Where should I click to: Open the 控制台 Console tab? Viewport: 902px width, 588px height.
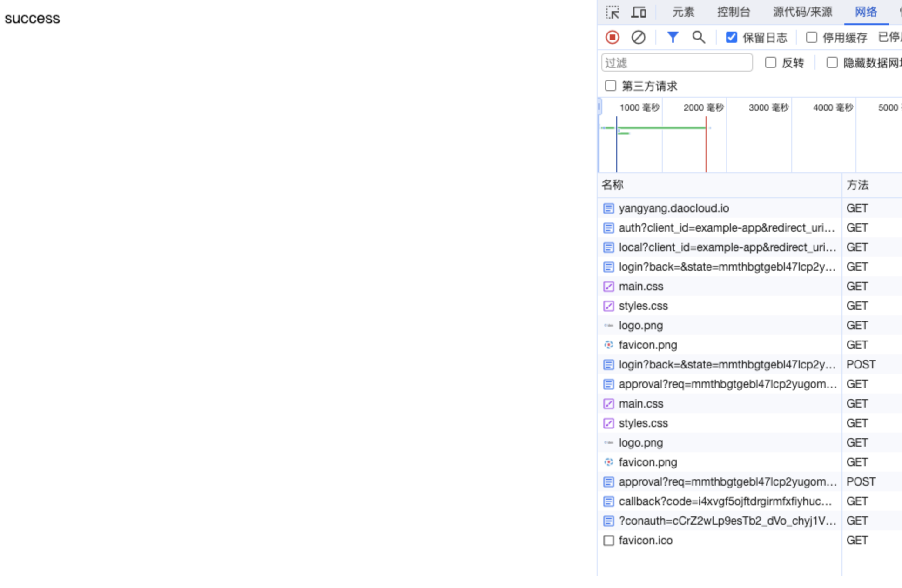tap(734, 12)
